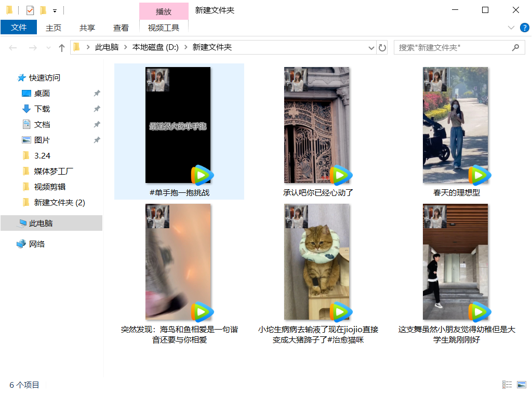Click the search box for 新建文件夹
Viewport: 532px width, 393px height.
[x=459, y=47]
